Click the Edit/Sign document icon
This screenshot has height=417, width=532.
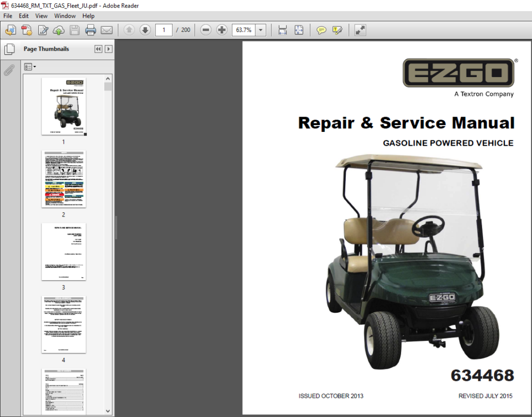coord(43,30)
